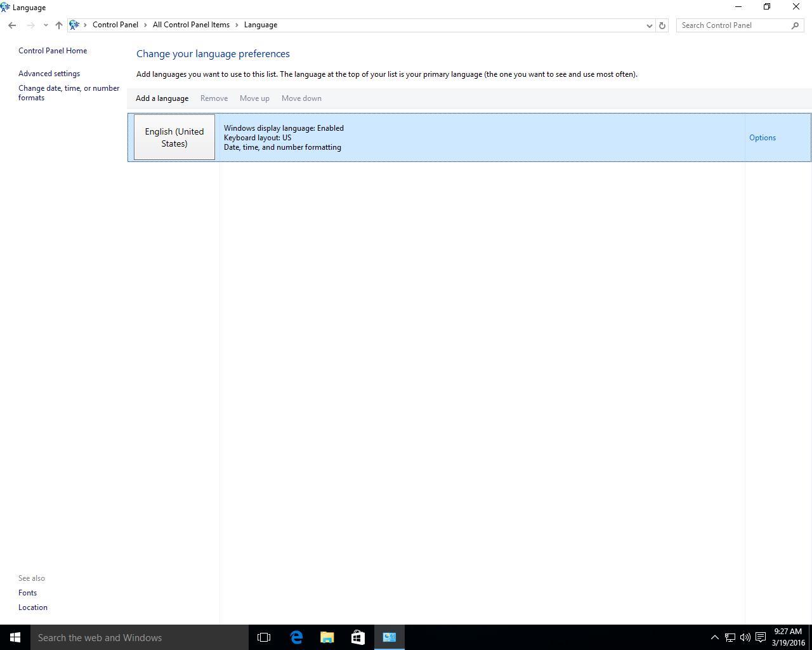Refresh the Language page
Image resolution: width=812 pixels, height=650 pixels.
pyautogui.click(x=662, y=25)
